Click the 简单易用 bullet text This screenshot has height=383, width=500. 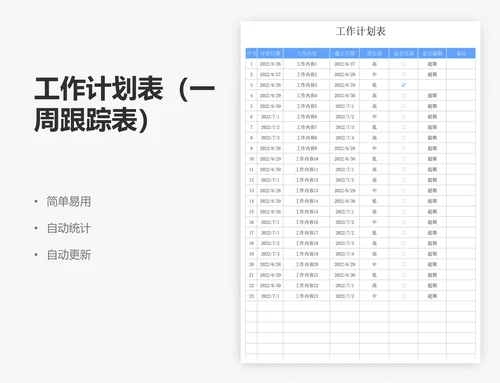pyautogui.click(x=69, y=201)
